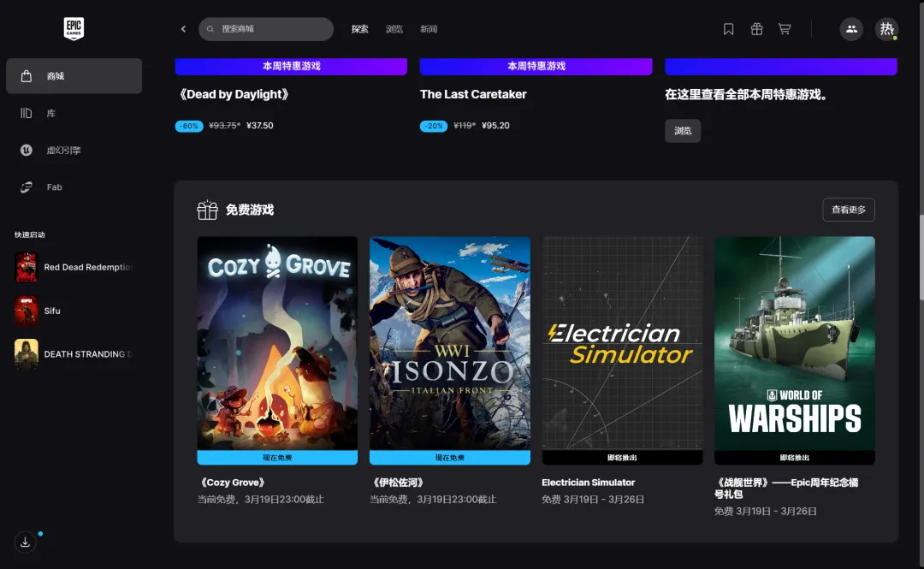This screenshot has width=924, height=569.
Task: Click the ¥37.50 price
Action: [260, 126]
